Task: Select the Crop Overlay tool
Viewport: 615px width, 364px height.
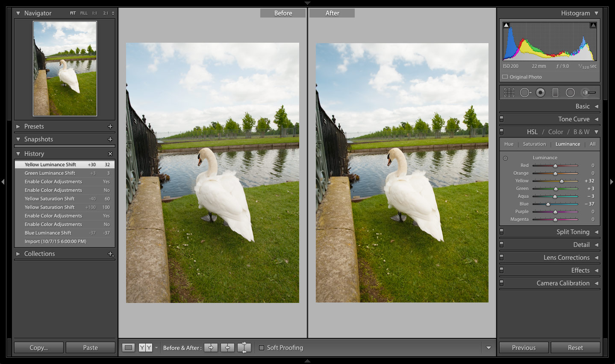Action: [509, 92]
